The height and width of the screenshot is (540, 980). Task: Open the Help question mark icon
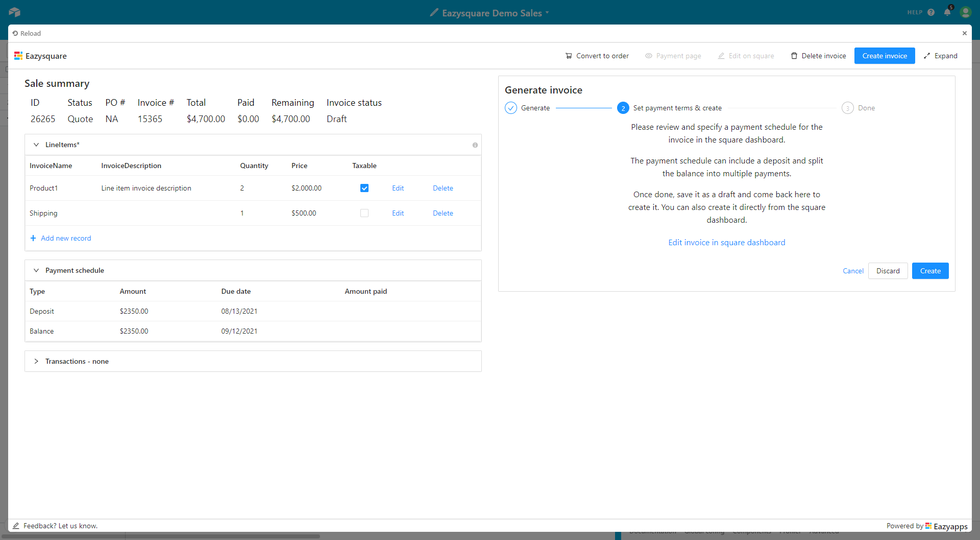(931, 12)
